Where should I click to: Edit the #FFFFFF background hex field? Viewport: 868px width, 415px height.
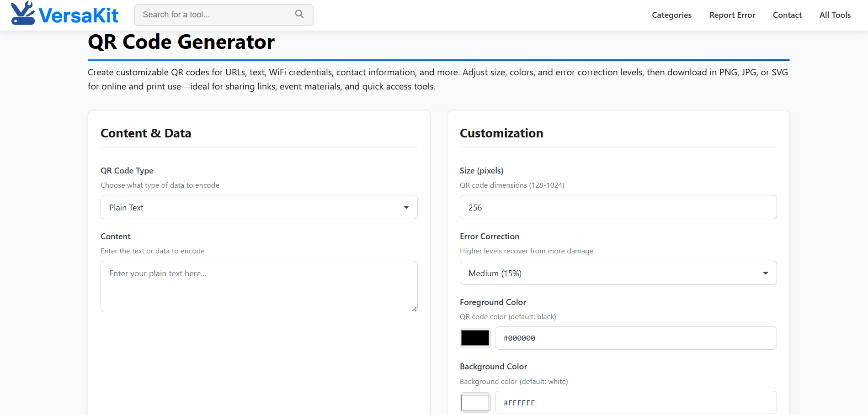click(x=636, y=403)
